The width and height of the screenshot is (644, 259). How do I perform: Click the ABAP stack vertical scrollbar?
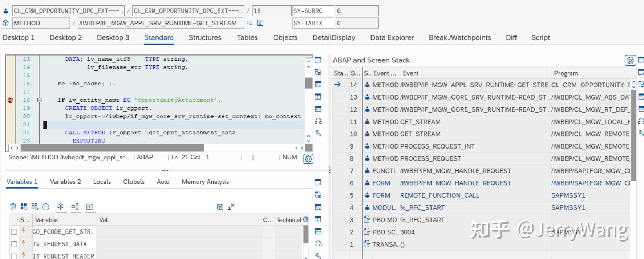[x=634, y=135]
